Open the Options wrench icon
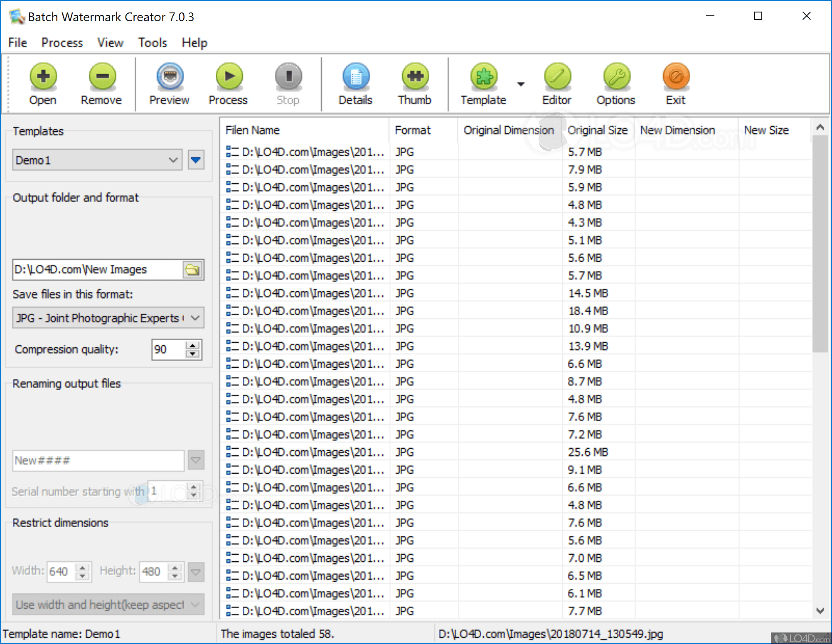This screenshot has height=644, width=832. click(616, 77)
